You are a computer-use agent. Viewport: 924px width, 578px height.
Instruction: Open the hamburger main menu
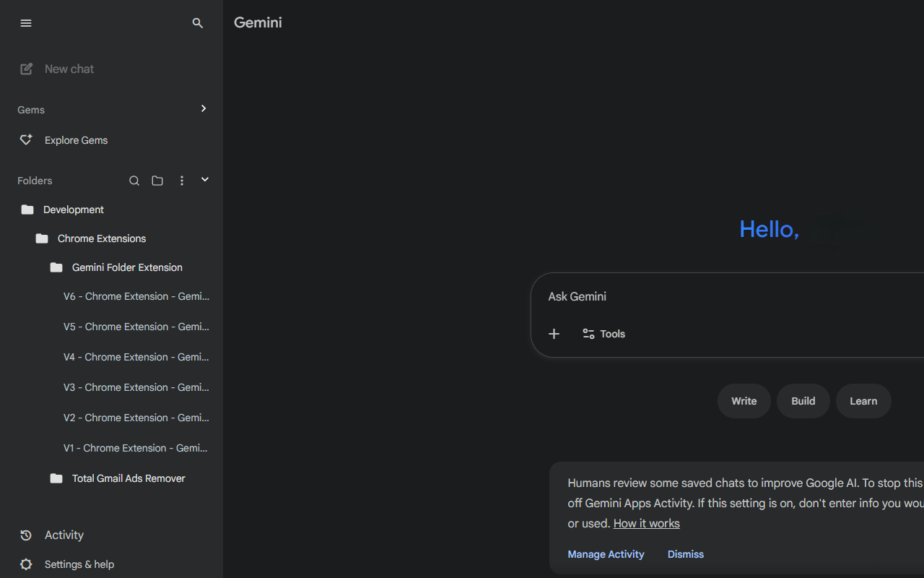[26, 23]
